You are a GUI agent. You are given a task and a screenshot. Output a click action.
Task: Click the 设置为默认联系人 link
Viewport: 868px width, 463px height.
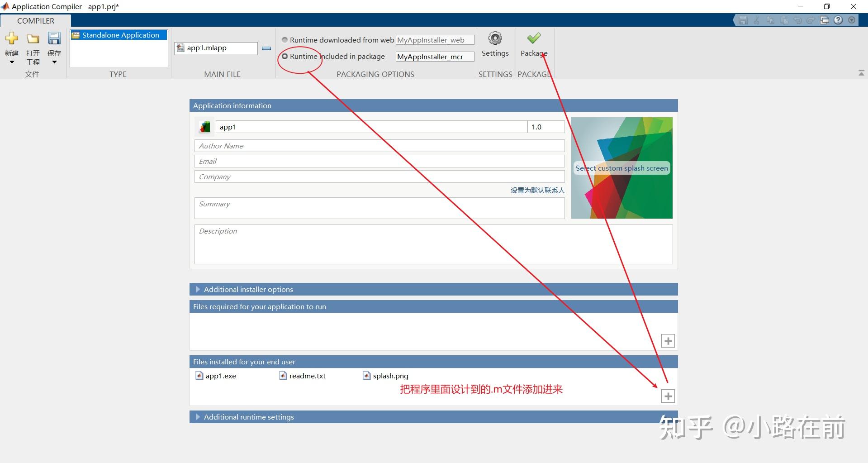pyautogui.click(x=537, y=191)
